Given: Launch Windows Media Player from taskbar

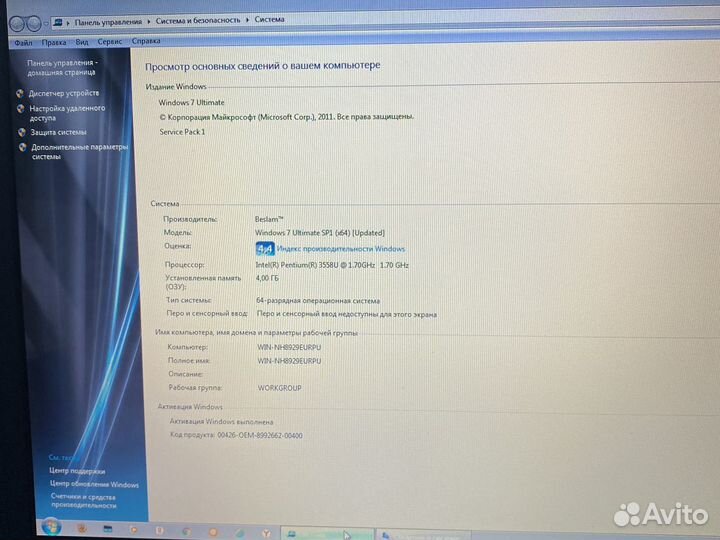Looking at the screenshot, I should click(x=134, y=530).
